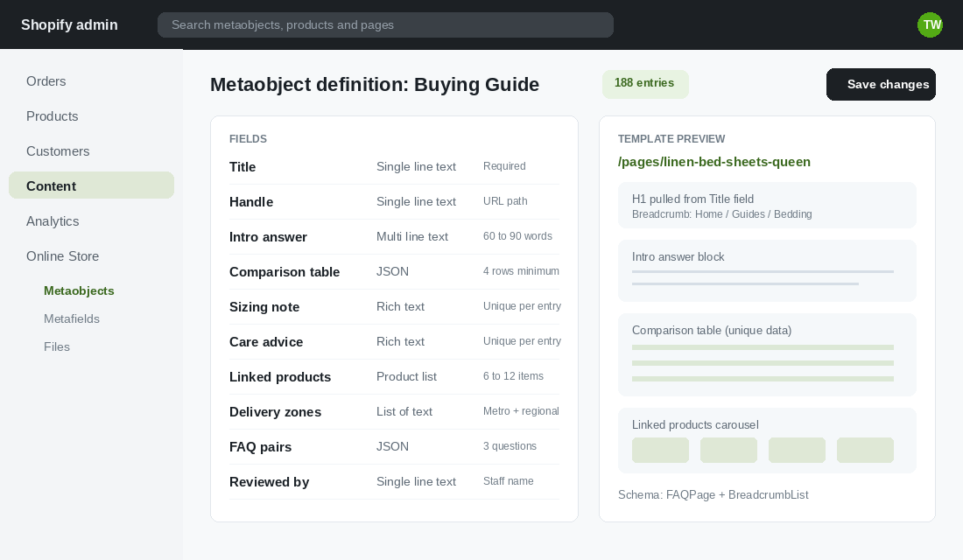
Task: Click 'List of text' type cell
Action: pyautogui.click(x=404, y=411)
